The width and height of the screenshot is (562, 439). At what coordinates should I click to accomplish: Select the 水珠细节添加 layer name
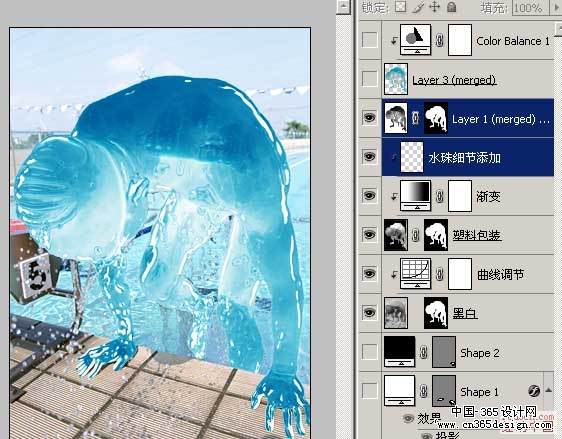click(464, 158)
